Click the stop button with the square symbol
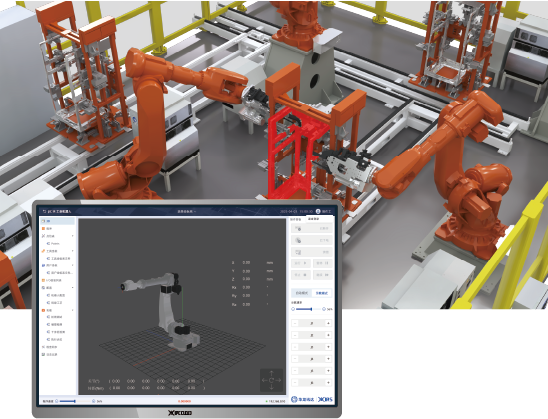Viewport: 548px width, 419px height. tap(301, 275)
